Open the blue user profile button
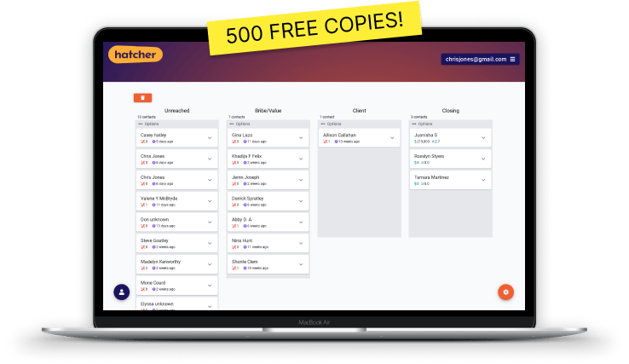Image resolution: width=629 pixels, height=364 pixels. (x=122, y=292)
